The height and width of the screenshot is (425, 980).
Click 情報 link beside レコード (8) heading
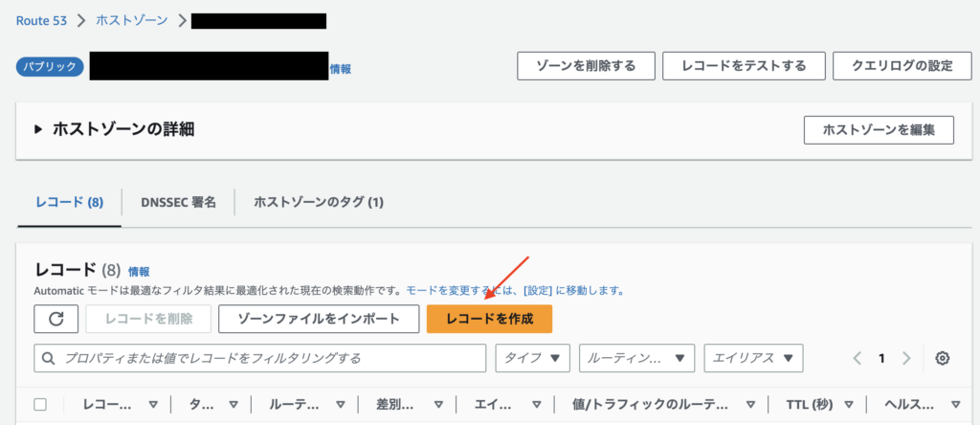point(139,272)
